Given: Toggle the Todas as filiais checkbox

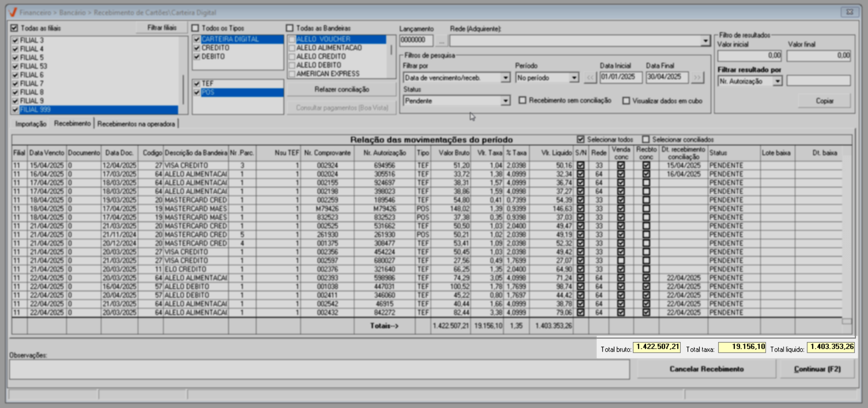Looking at the screenshot, I should pos(14,28).
